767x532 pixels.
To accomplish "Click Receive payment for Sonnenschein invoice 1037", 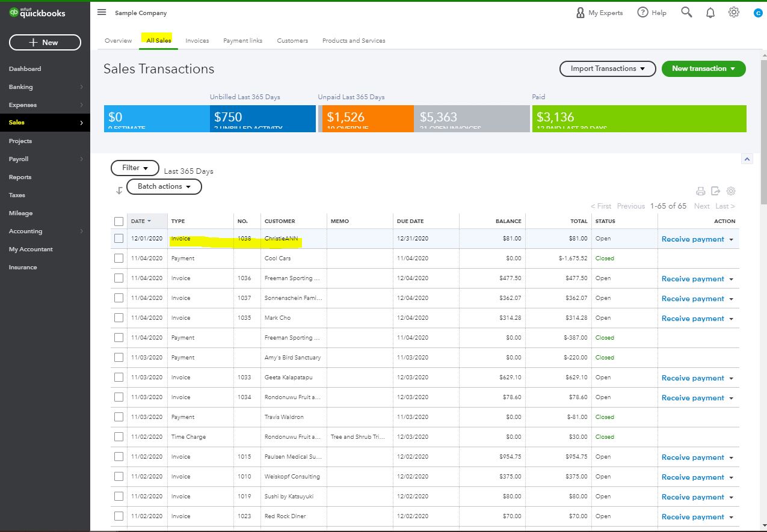I will coord(693,299).
